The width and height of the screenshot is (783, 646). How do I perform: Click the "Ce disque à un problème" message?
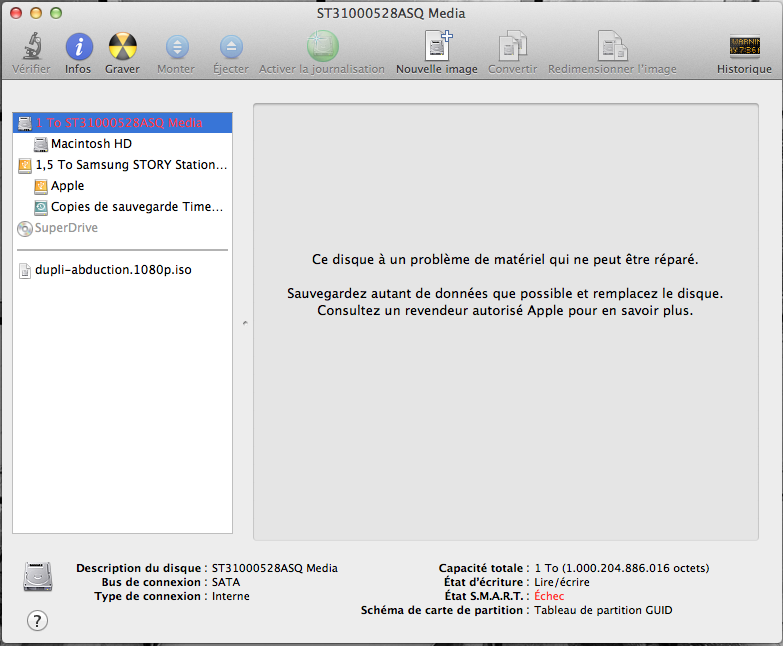505,260
